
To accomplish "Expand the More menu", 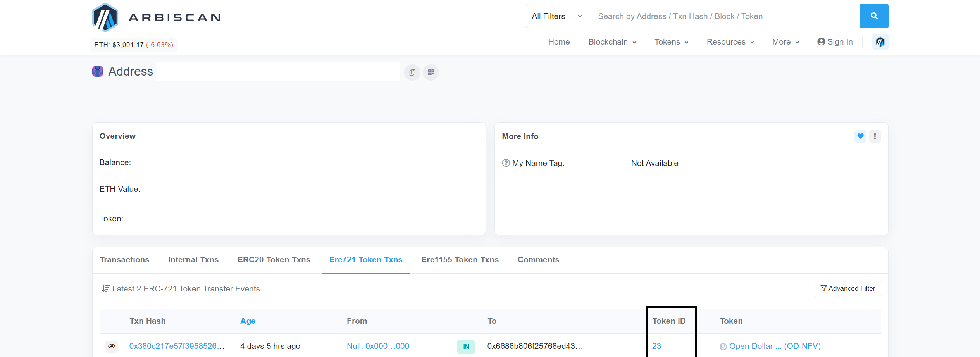I will 785,42.
